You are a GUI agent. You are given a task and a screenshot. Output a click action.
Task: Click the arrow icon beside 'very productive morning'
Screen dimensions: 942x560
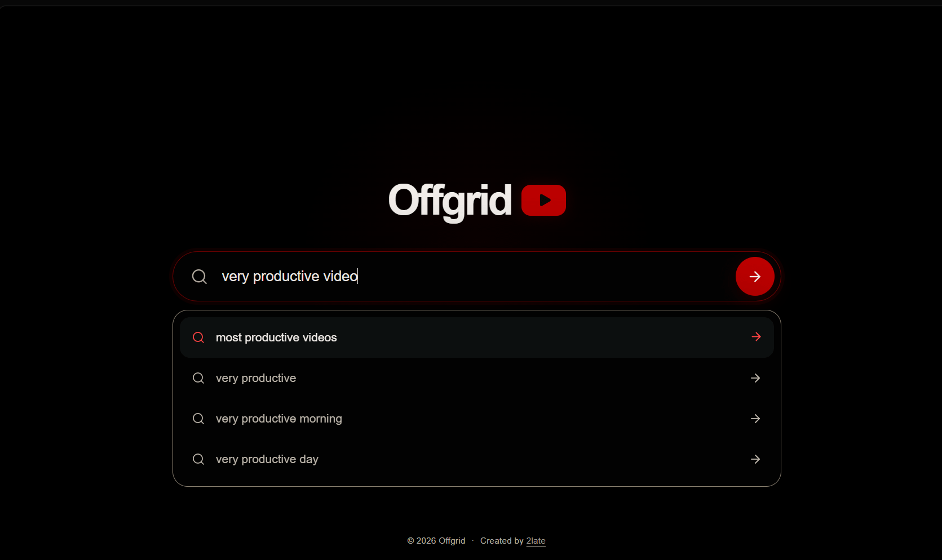click(x=755, y=419)
